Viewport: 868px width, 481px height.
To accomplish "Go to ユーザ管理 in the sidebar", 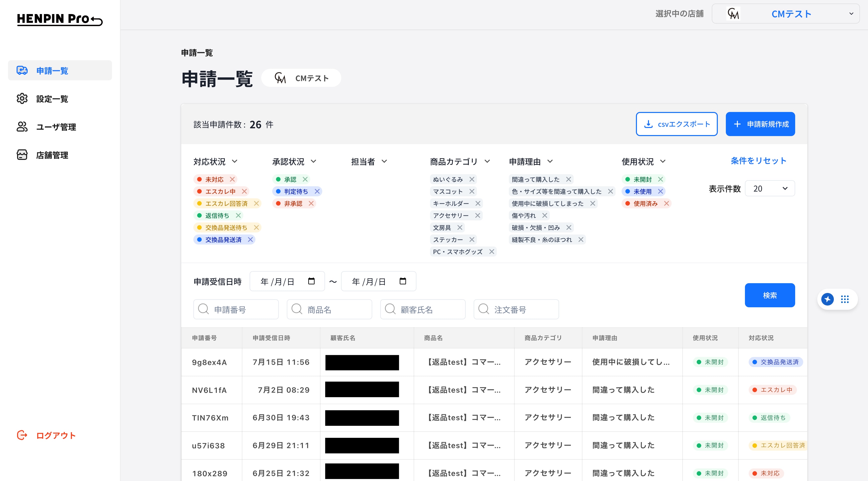I will pos(56,127).
